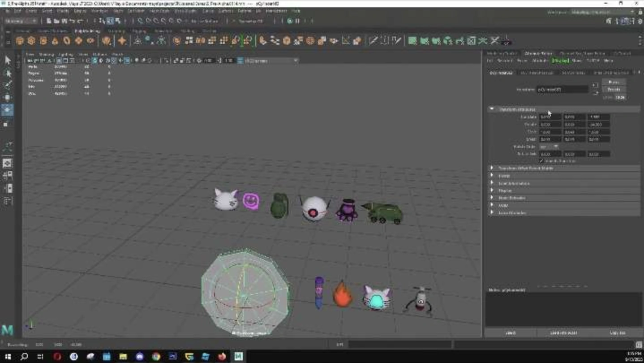644x363 pixels.
Task: Launch Opera from the Windows taskbar
Action: pyautogui.click(x=57, y=356)
